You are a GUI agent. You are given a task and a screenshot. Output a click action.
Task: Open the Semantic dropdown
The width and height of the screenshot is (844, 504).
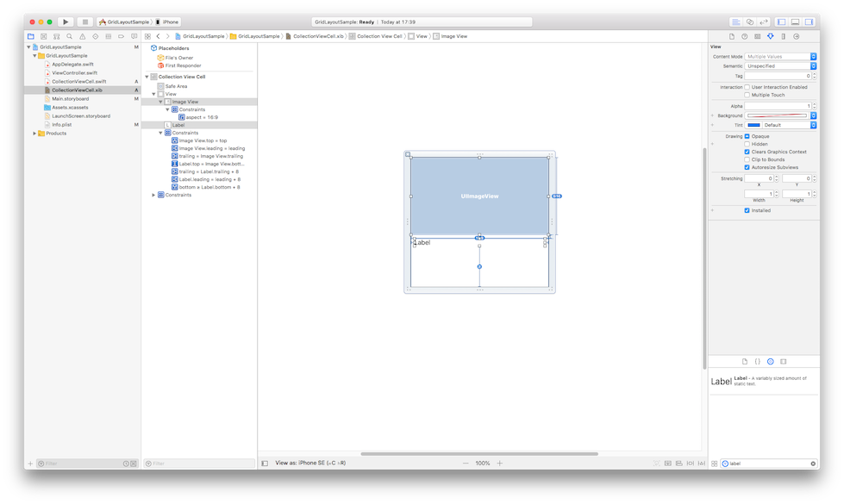[x=780, y=66]
